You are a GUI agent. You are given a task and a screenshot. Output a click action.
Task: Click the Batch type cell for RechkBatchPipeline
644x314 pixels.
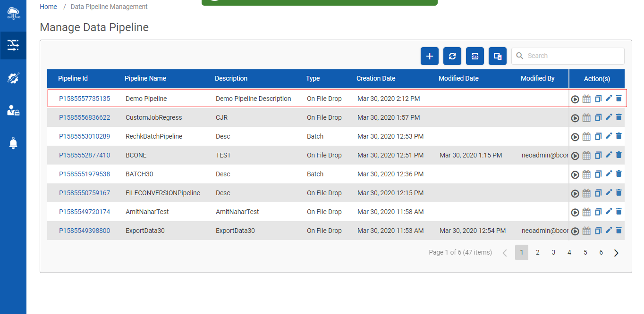[315, 136]
